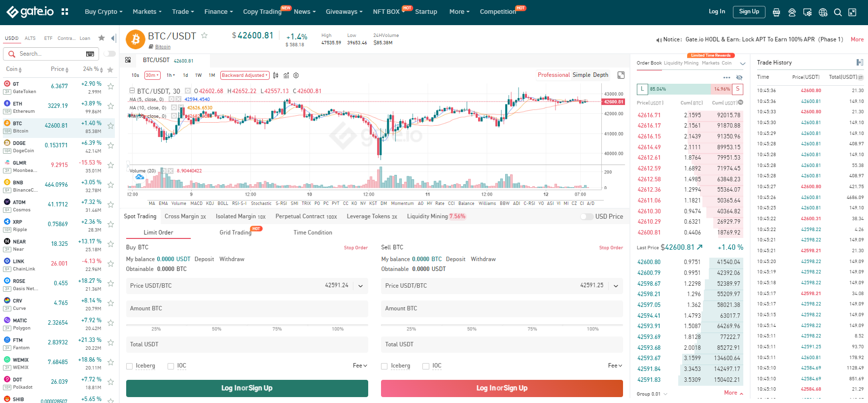Click the buy Amount BTC field

pyautogui.click(x=247, y=308)
